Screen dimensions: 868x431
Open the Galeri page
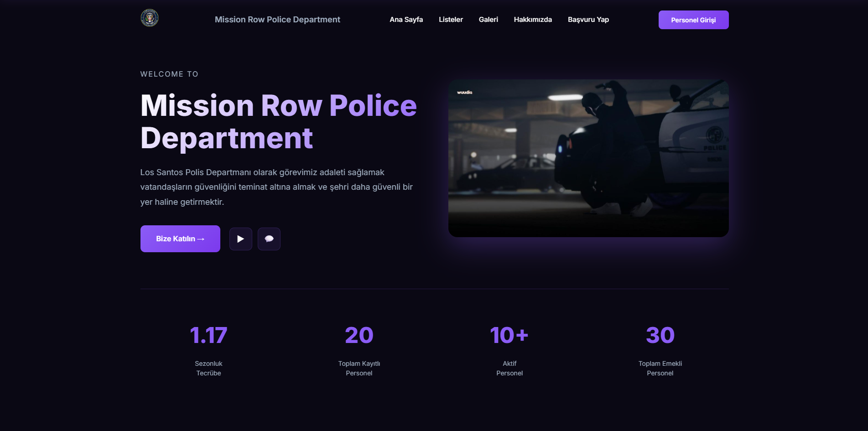point(488,20)
